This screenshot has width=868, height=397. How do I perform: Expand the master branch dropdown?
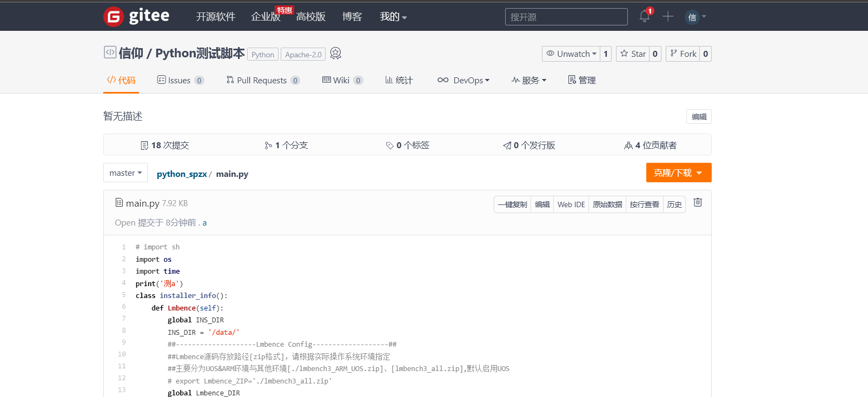click(125, 173)
